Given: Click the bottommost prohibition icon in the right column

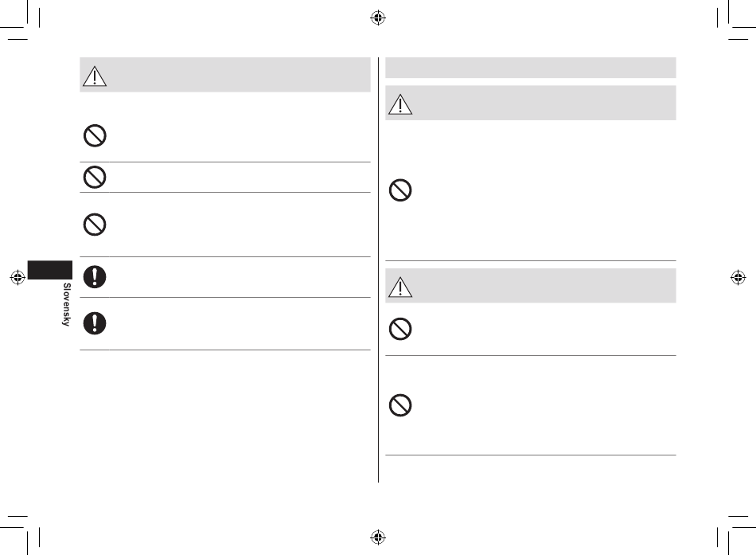Looking at the screenshot, I should coord(400,405).
